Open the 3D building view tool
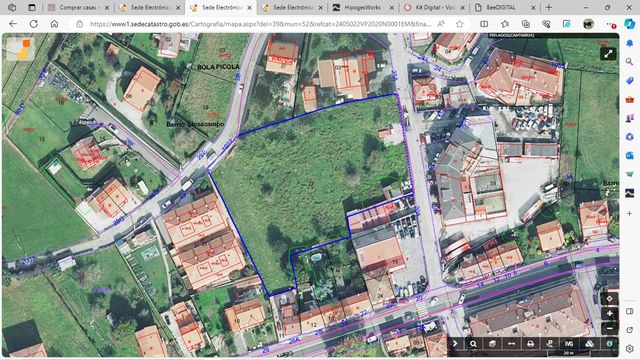640x360 pixels. (492, 344)
